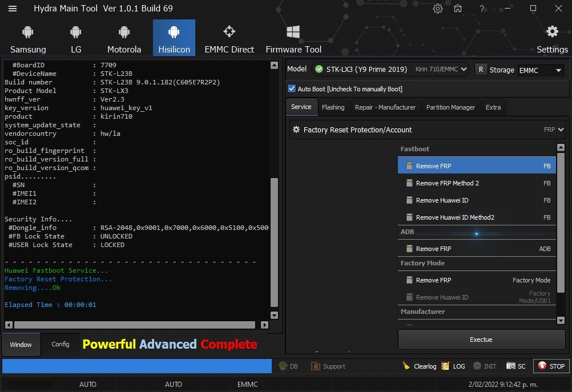Image resolution: width=572 pixels, height=392 pixels.
Task: Click '#FB Lock State' log line
Action: 70,236
